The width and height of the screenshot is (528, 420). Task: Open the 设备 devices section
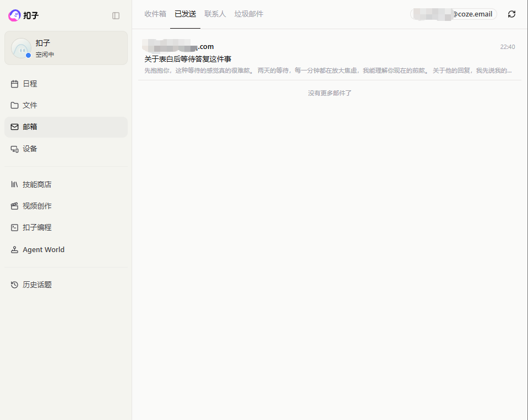pyautogui.click(x=30, y=149)
